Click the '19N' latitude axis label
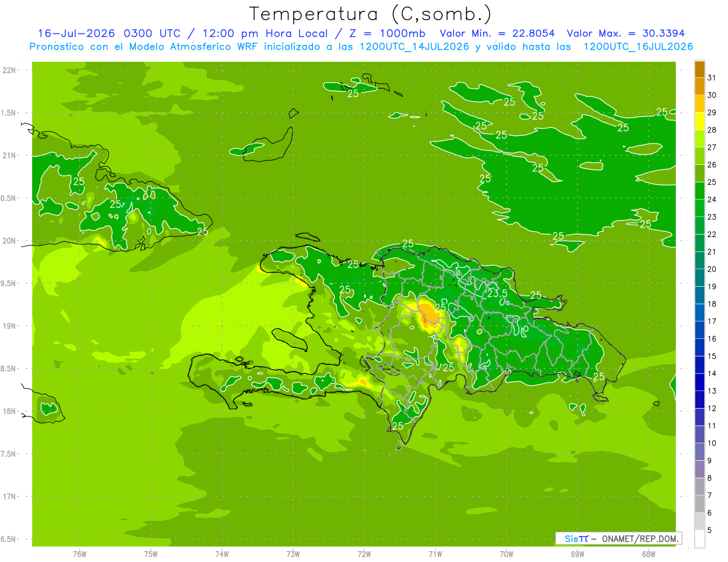Image resolution: width=728 pixels, height=562 pixels. (x=9, y=326)
